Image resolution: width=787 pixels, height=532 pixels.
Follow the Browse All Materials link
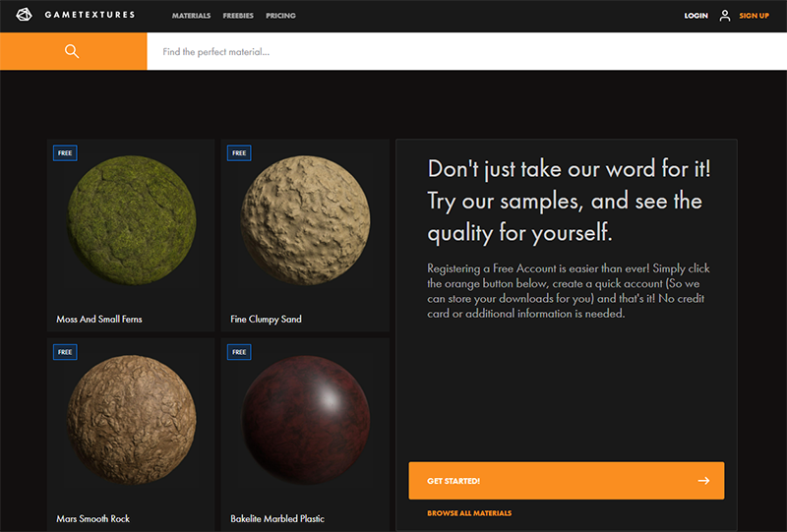tap(469, 513)
